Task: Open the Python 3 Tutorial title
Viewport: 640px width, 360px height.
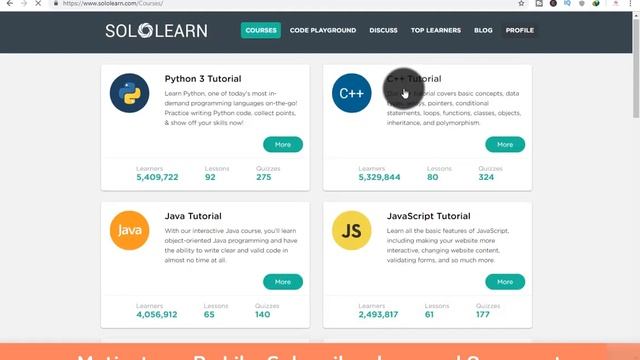Action: click(x=203, y=79)
